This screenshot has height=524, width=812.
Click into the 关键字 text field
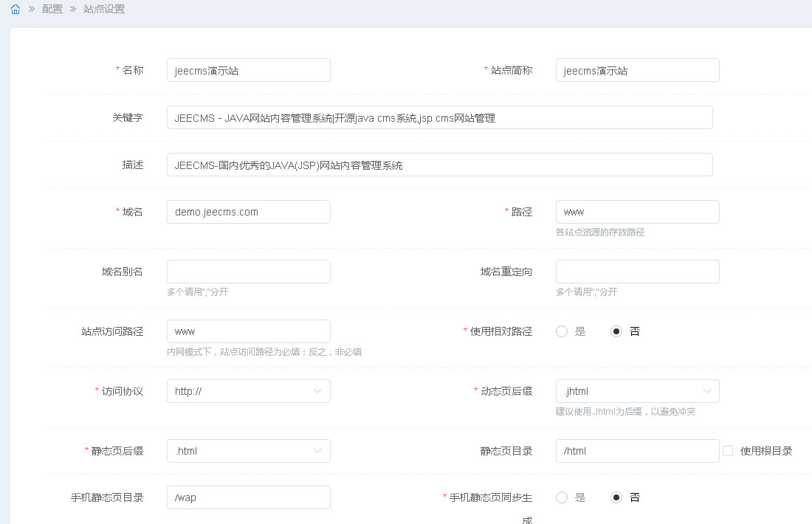[x=440, y=117]
